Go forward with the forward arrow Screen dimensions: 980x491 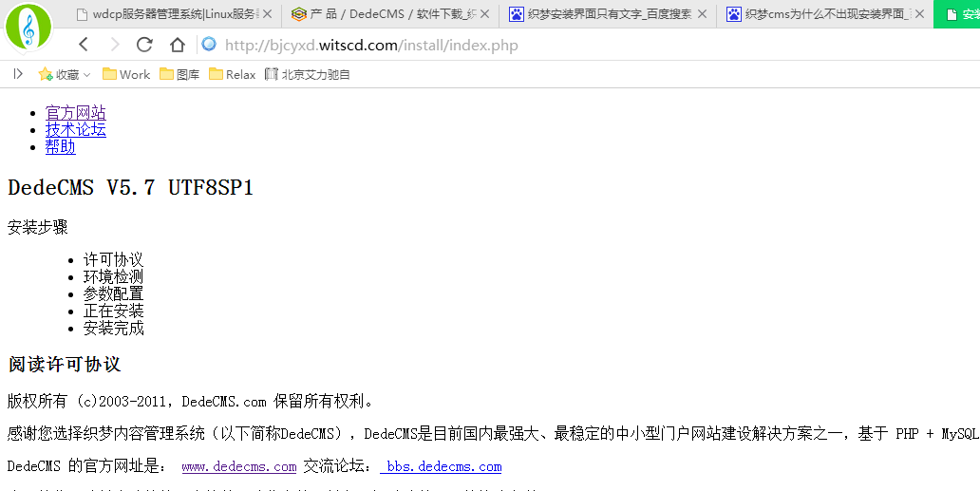click(114, 45)
